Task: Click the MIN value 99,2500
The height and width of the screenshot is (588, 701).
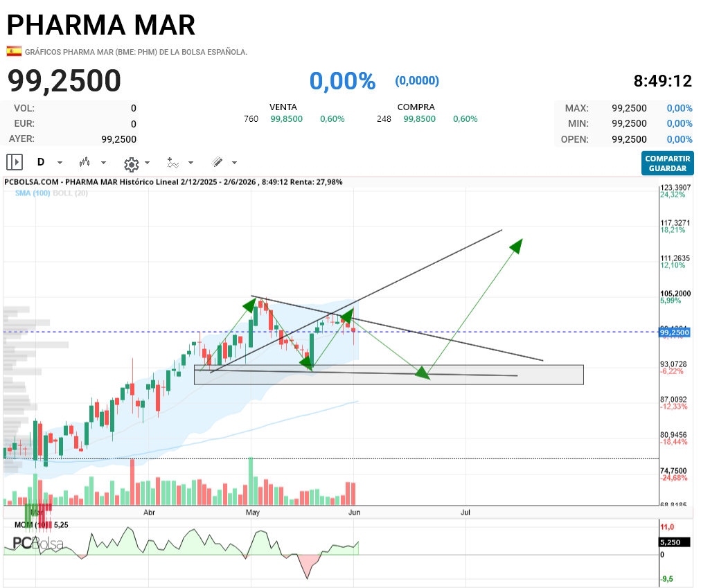Action: pyautogui.click(x=629, y=123)
